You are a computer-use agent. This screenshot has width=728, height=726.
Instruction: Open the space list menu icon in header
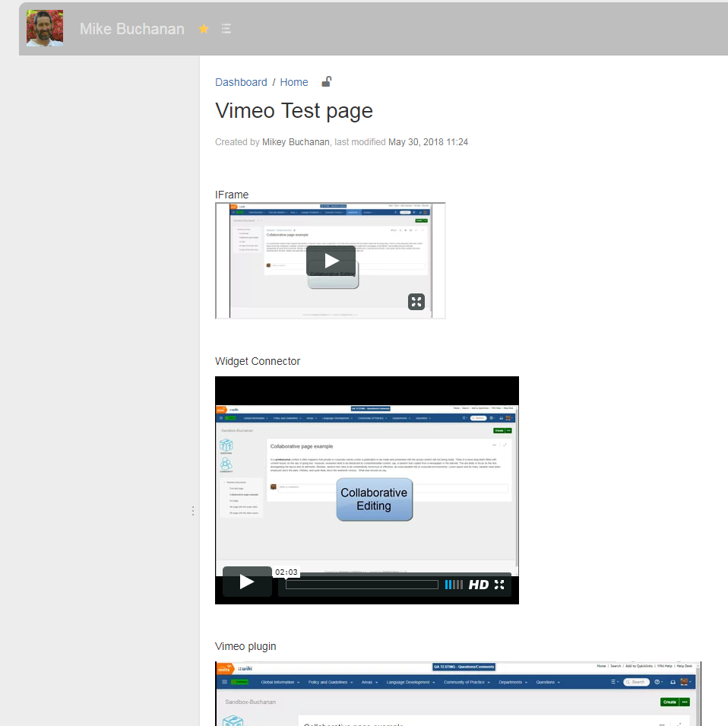coord(226,29)
